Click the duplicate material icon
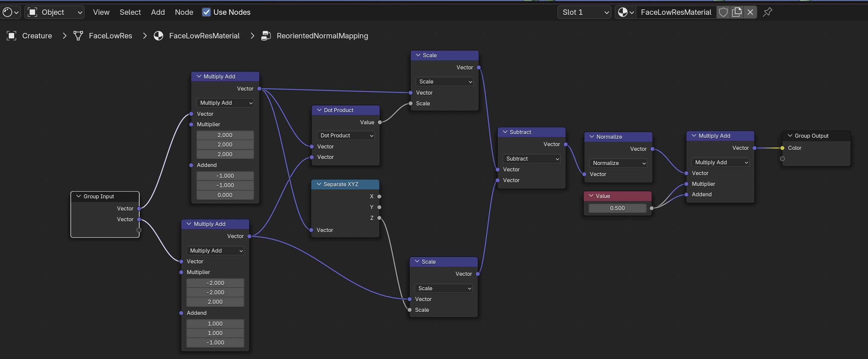868x359 pixels. click(x=737, y=12)
